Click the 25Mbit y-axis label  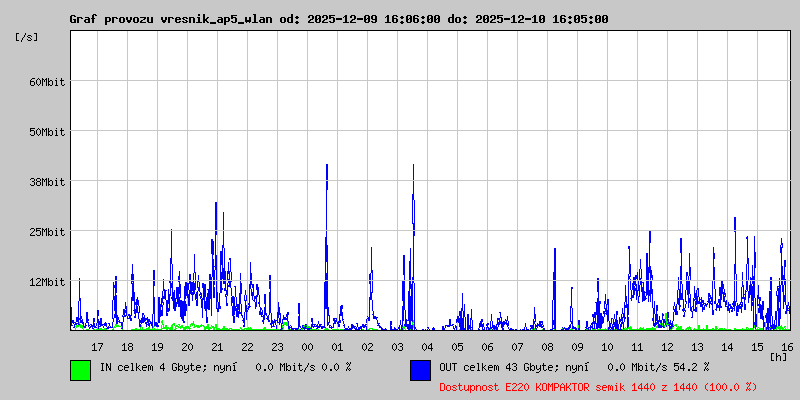pos(47,232)
